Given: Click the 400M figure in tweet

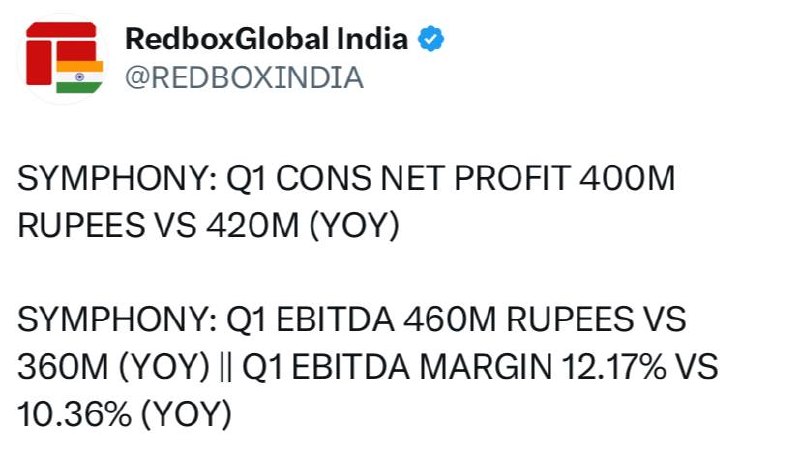Looking at the screenshot, I should (627, 179).
